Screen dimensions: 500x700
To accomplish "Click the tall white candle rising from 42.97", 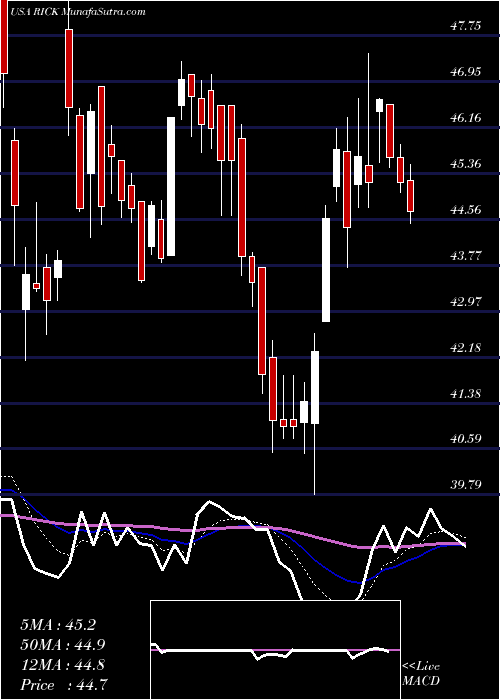I will (x=326, y=270).
